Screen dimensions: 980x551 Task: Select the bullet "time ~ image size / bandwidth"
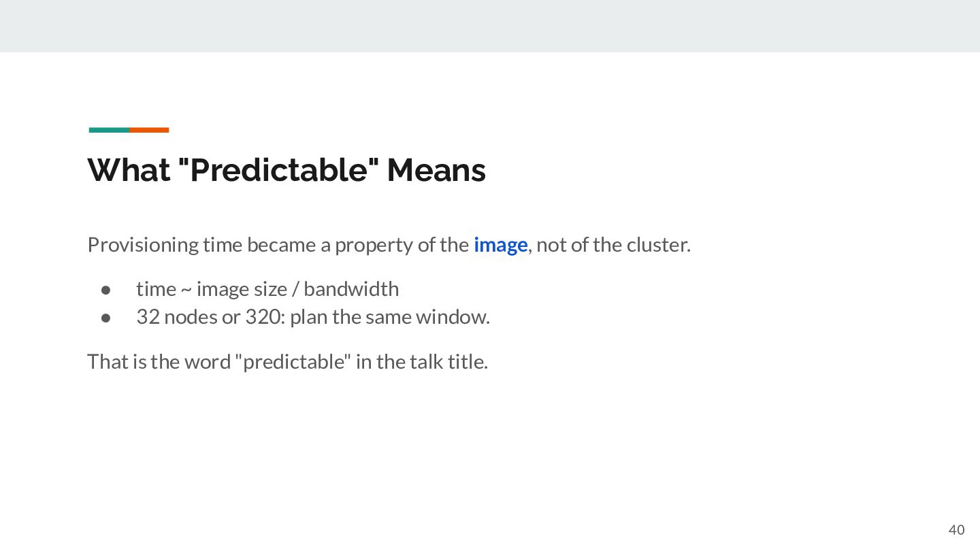pos(267,289)
